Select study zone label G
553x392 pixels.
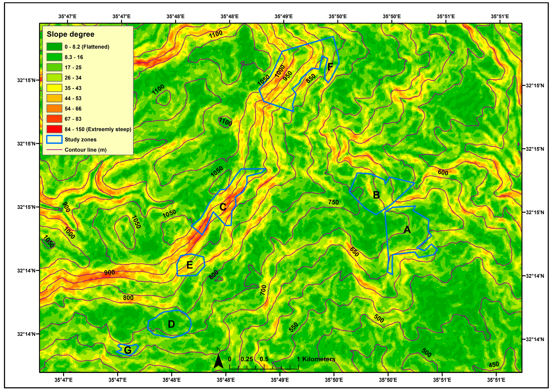click(x=128, y=350)
